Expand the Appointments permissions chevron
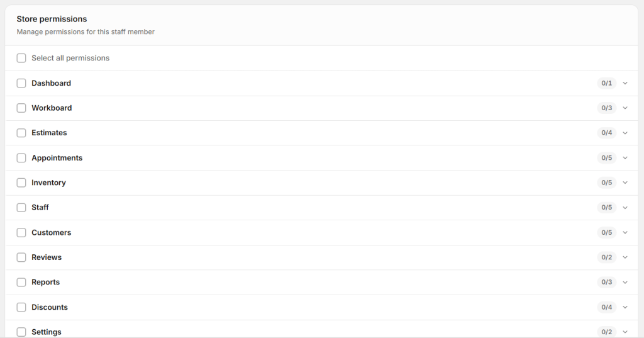Screen dimensions: 644x338 tap(625, 158)
